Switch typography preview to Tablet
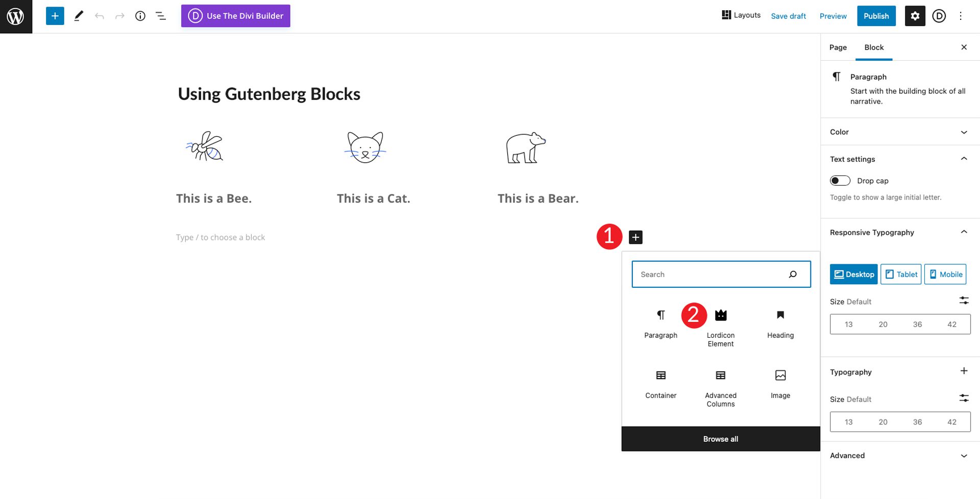The width and height of the screenshot is (980, 499). [900, 274]
